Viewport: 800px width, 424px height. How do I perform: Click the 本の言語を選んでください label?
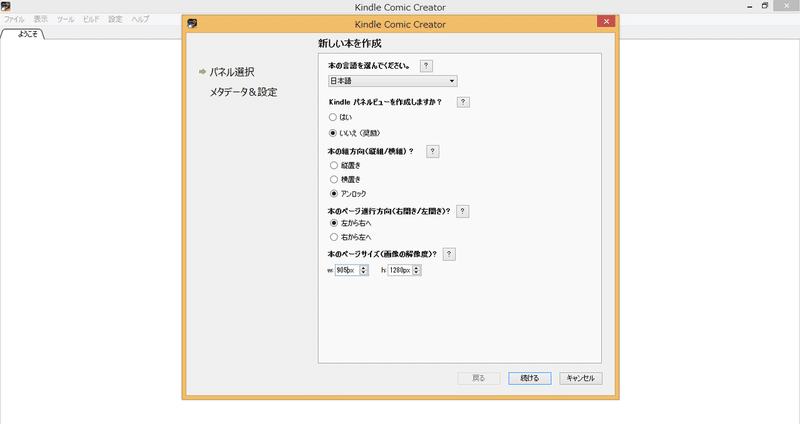[x=369, y=66]
